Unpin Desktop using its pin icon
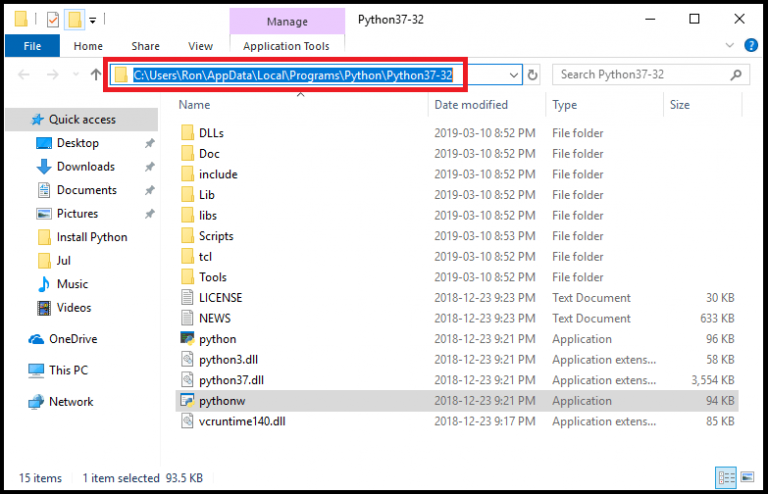This screenshot has height=494, width=768. 149,143
